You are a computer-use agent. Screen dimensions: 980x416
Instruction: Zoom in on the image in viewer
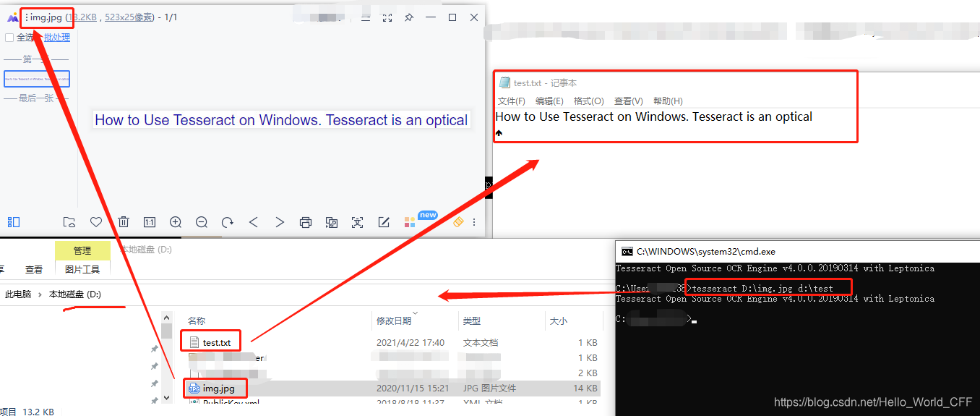[x=176, y=222]
